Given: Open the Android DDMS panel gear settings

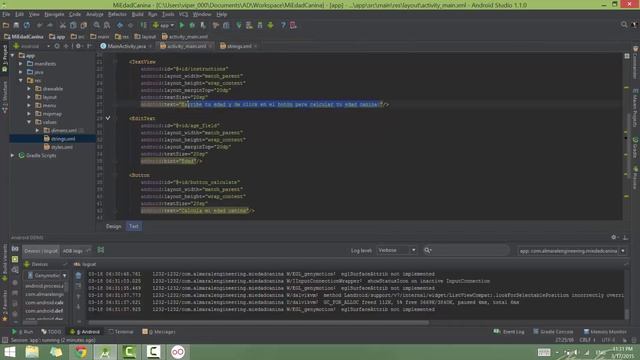Looking at the screenshot, I should click(613, 237).
